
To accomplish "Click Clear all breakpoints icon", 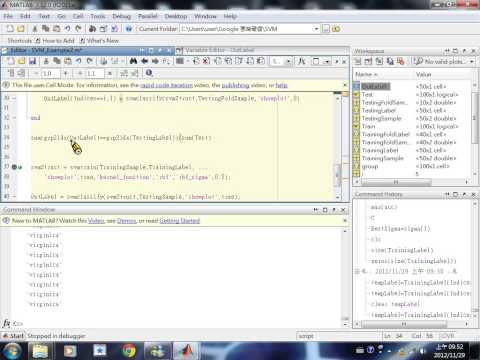I will [x=207, y=61].
